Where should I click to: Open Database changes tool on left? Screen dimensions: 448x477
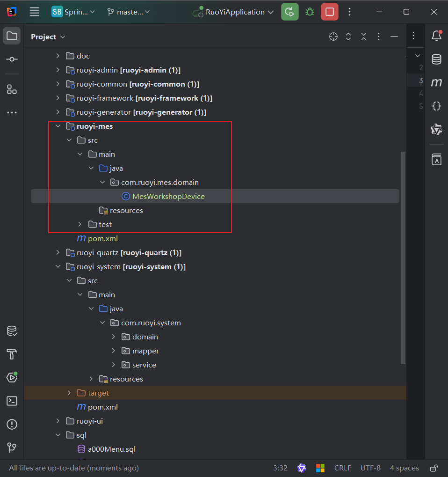(12, 331)
